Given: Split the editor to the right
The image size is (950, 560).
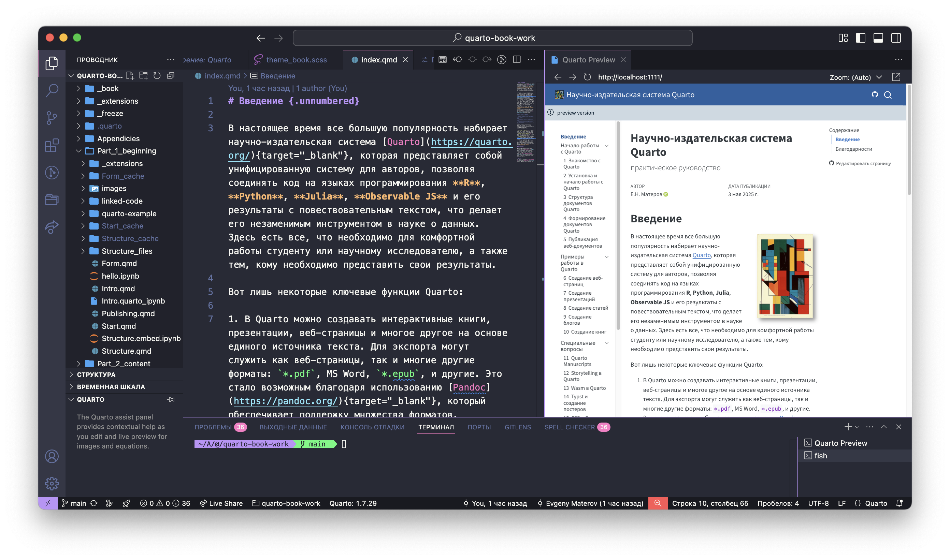Looking at the screenshot, I should click(517, 60).
